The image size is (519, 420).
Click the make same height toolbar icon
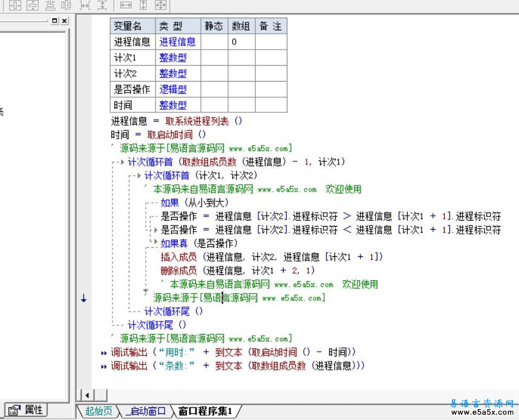coord(143,5)
